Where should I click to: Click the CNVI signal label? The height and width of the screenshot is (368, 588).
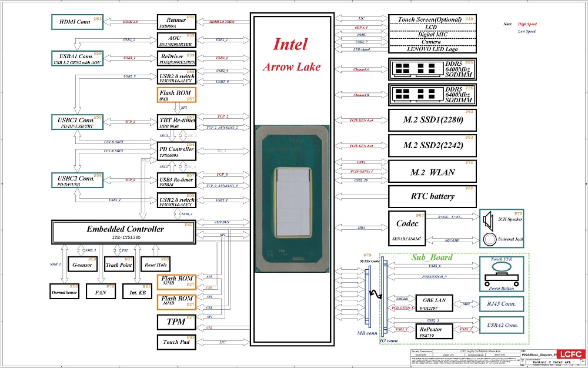coord(361,162)
